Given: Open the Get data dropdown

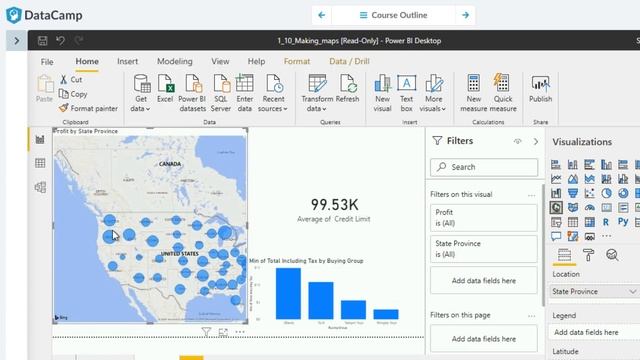Looking at the screenshot, I should pyautogui.click(x=141, y=93).
